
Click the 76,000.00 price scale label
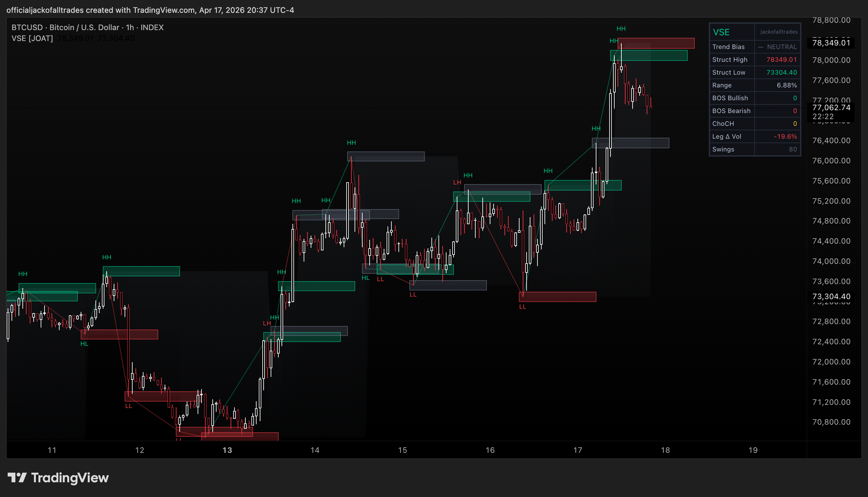click(x=831, y=161)
